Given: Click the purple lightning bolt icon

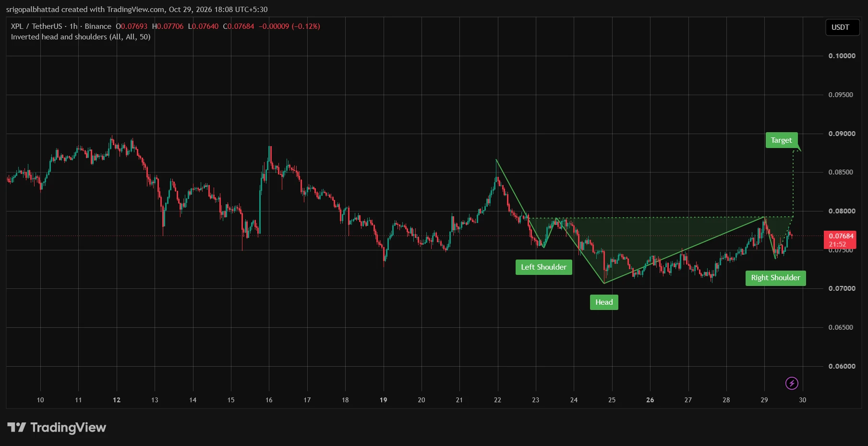Looking at the screenshot, I should (792, 383).
